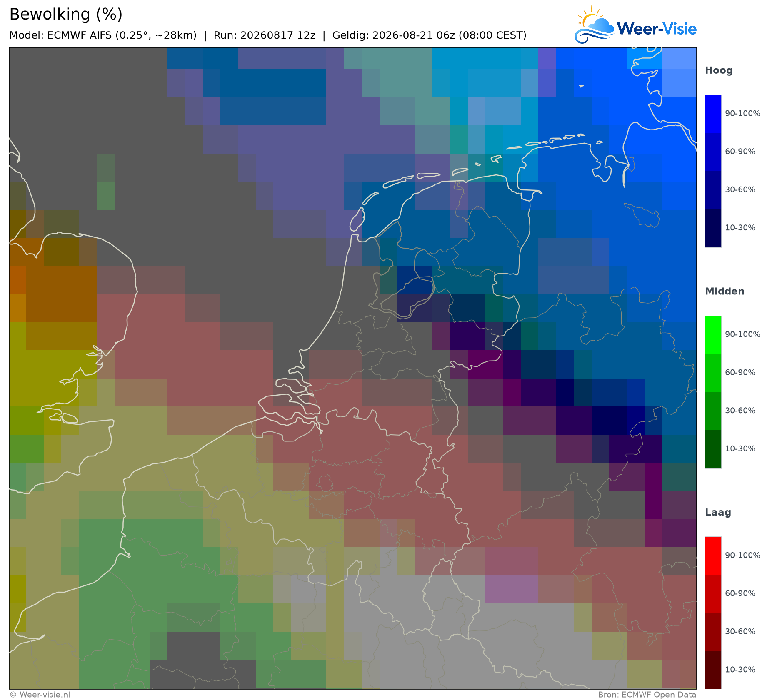The image size is (760, 700).
Task: Select the Laag 10-30% maroon swatch
Action: (713, 670)
